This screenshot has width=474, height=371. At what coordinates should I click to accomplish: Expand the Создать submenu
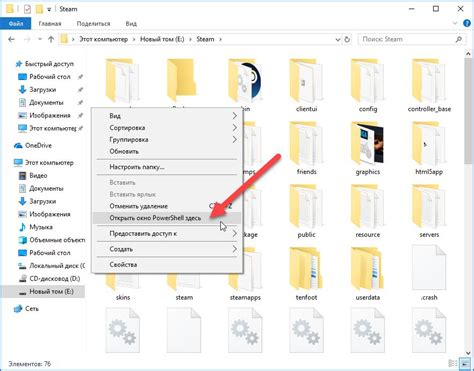pos(167,249)
